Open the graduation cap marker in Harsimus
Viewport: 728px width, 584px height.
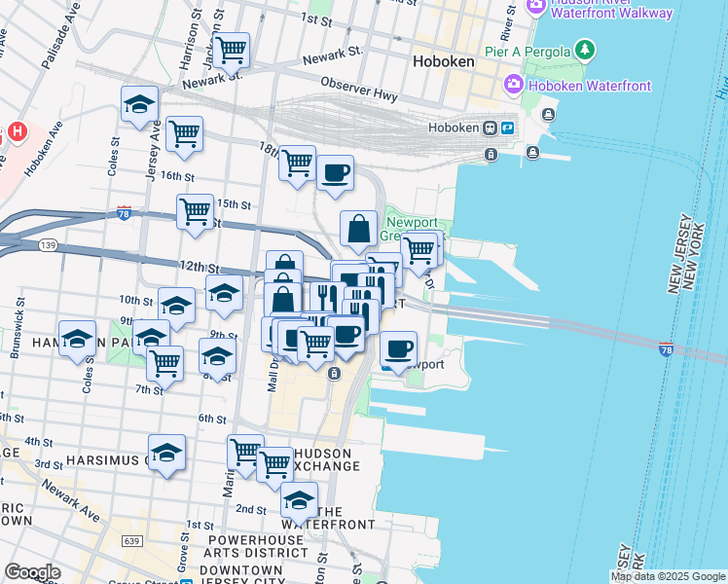click(x=167, y=454)
